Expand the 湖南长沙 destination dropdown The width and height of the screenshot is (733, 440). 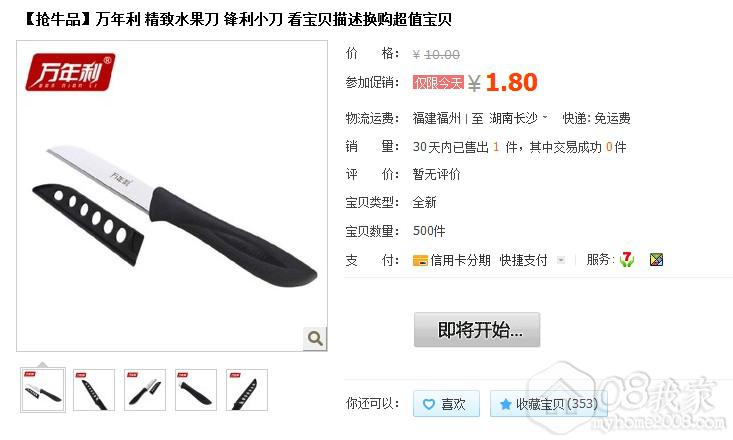point(545,118)
